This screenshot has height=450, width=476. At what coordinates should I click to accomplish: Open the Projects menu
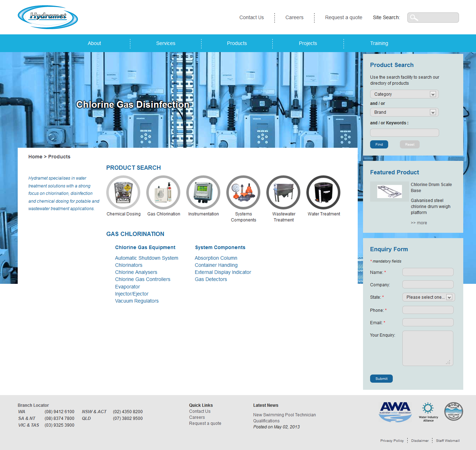pyautogui.click(x=308, y=43)
